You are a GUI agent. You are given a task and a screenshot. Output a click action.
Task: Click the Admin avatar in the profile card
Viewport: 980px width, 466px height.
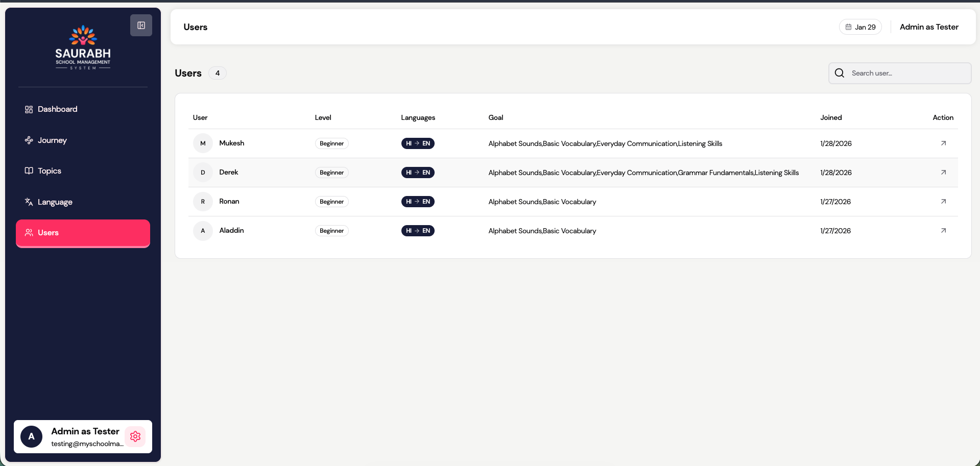pyautogui.click(x=32, y=436)
